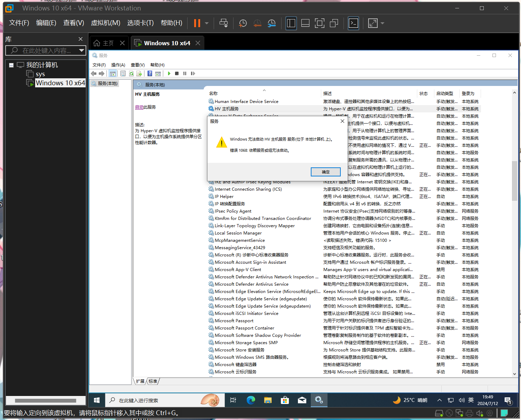
Task: Launch Microsoft Edge from the taskbar
Action: point(251,400)
